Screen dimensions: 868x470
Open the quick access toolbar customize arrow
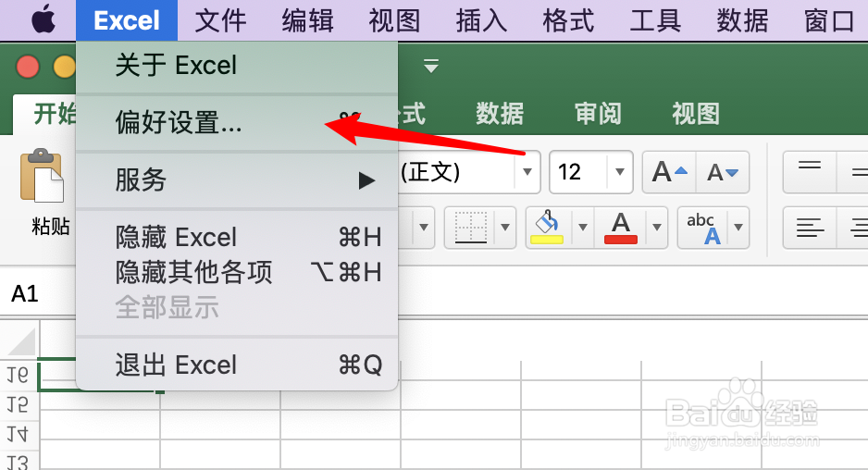[x=431, y=67]
